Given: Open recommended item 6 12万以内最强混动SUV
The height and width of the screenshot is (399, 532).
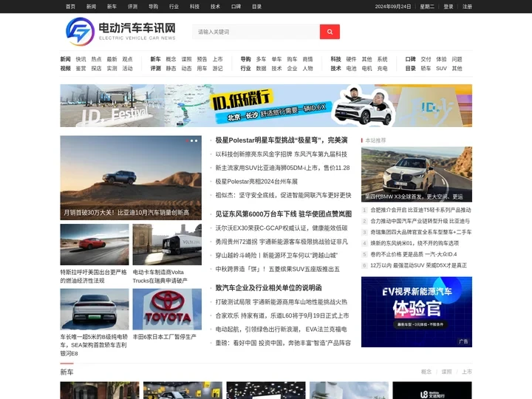Looking at the screenshot, I should coord(419,265).
